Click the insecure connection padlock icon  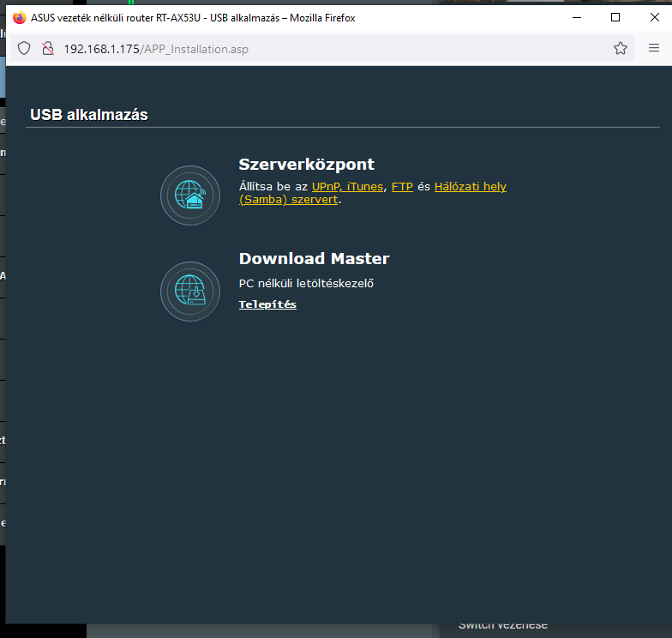[48, 48]
